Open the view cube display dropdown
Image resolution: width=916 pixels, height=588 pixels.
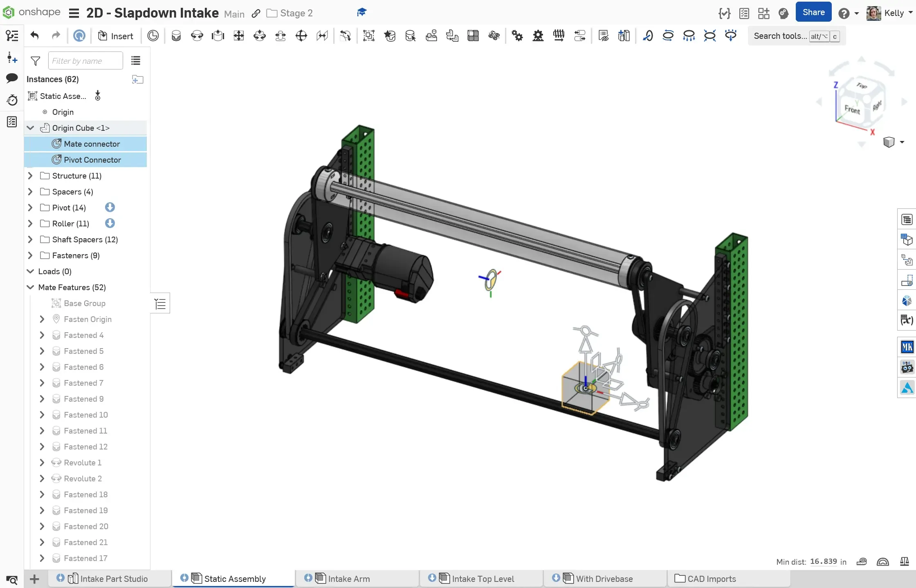coord(902,142)
